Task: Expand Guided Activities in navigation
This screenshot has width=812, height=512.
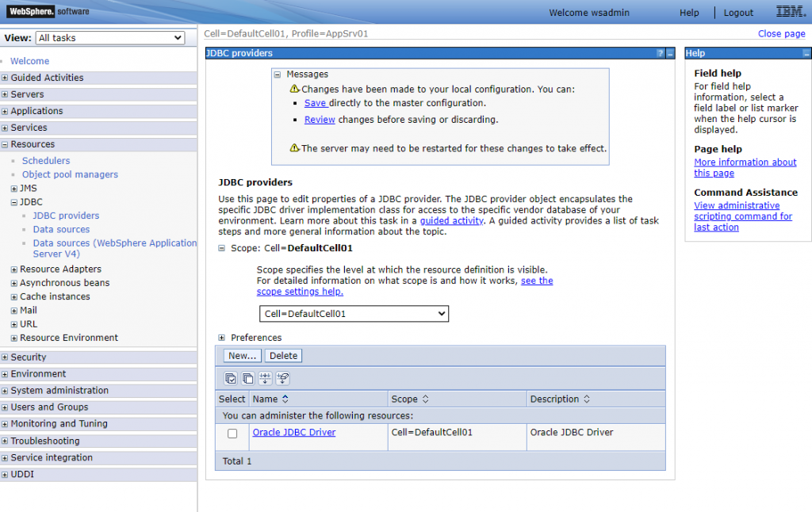Action: (5, 78)
